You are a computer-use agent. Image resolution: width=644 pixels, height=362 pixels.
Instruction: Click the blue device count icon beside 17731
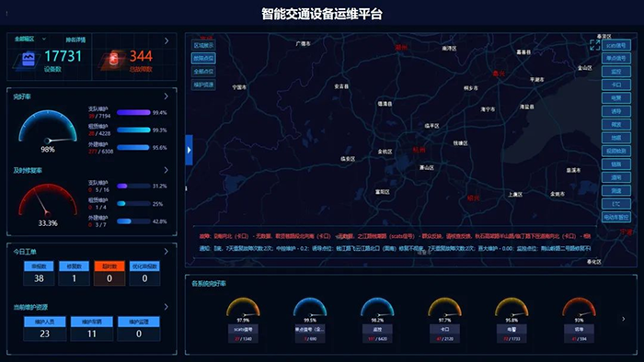(28, 60)
